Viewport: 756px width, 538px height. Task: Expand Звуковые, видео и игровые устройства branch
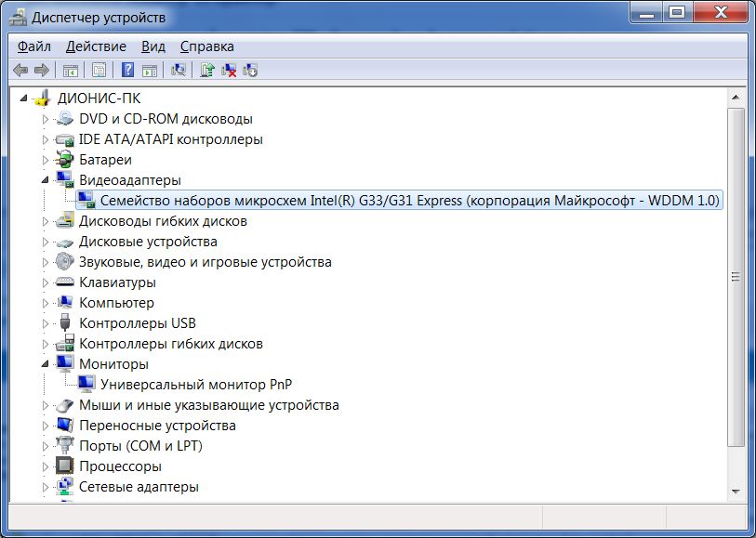(x=46, y=262)
